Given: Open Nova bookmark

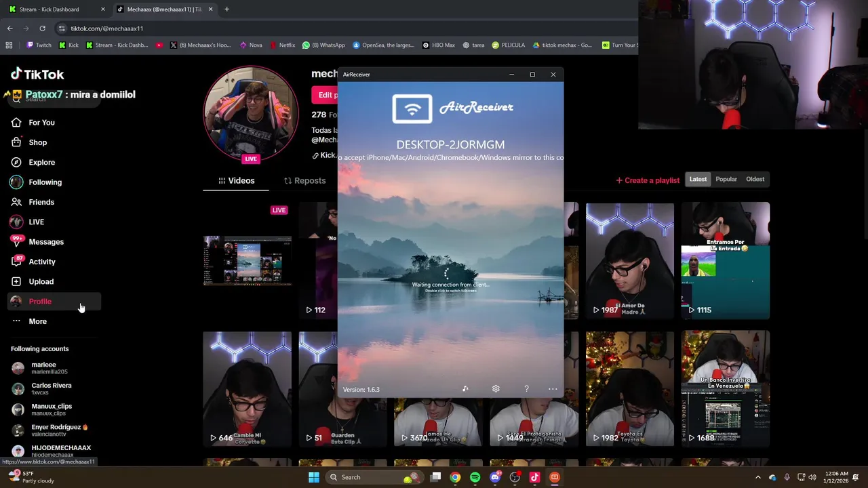Looking at the screenshot, I should (251, 45).
